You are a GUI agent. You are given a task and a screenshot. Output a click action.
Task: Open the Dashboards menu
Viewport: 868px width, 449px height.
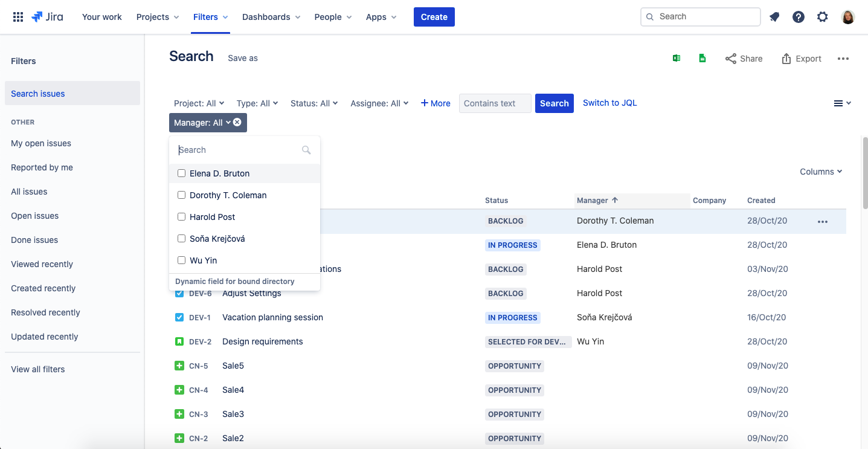[x=271, y=17]
